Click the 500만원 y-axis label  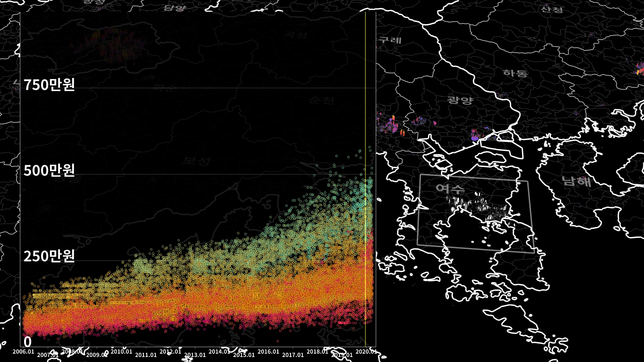49,171
